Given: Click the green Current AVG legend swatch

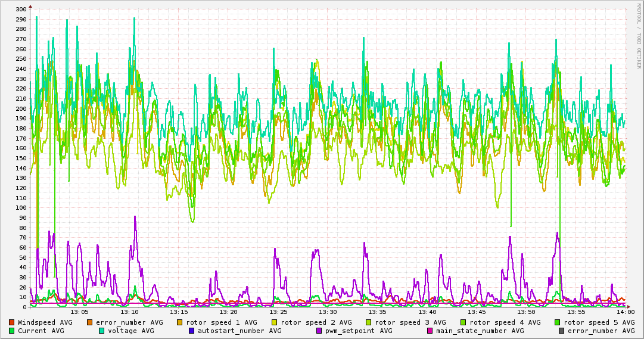Looking at the screenshot, I should point(11,331).
